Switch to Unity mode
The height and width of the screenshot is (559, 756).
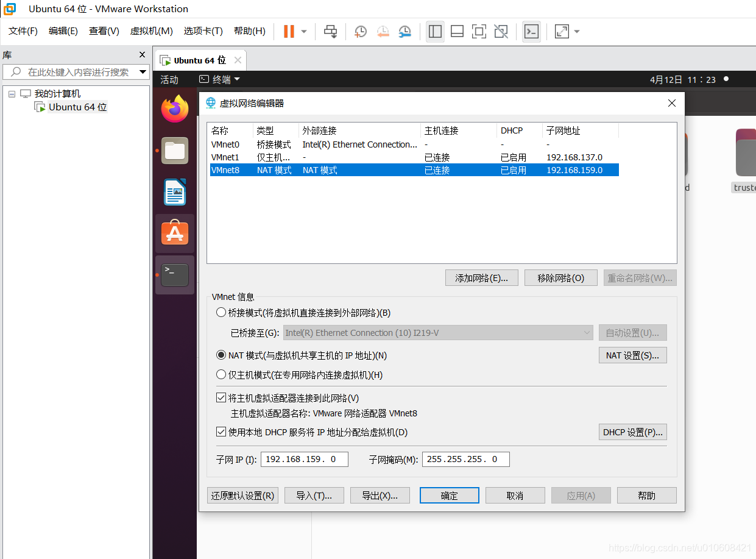[x=501, y=31]
